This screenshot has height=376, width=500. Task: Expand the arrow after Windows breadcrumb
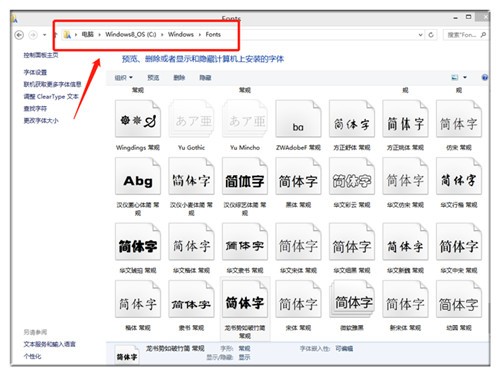coord(200,35)
